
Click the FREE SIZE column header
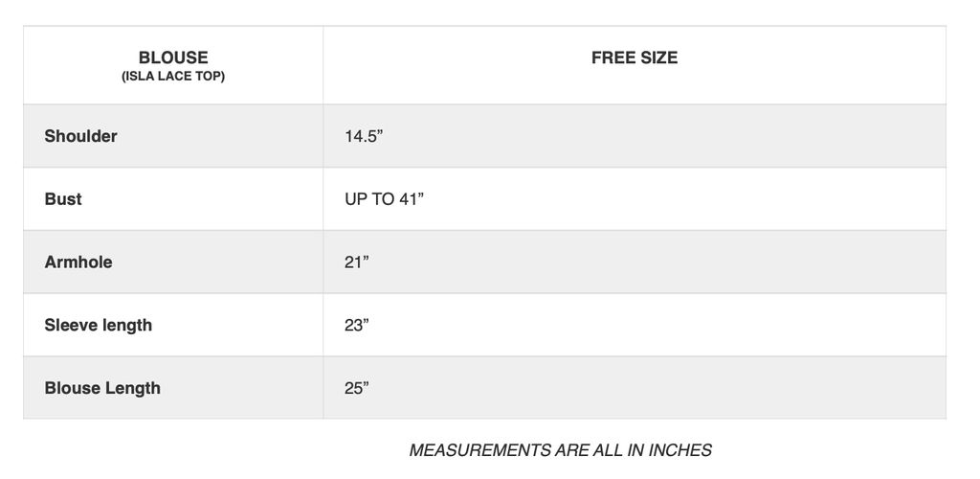(x=635, y=57)
